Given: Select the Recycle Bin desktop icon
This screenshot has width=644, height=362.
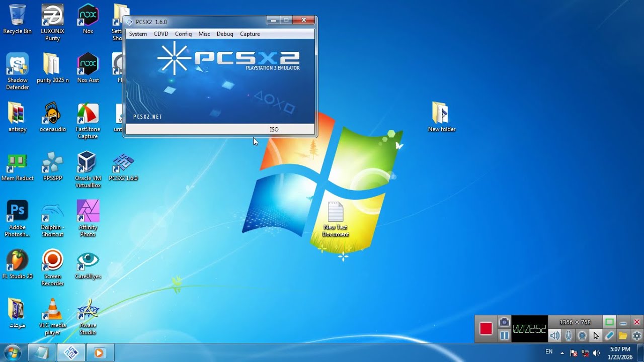Looking at the screenshot, I should tap(17, 19).
